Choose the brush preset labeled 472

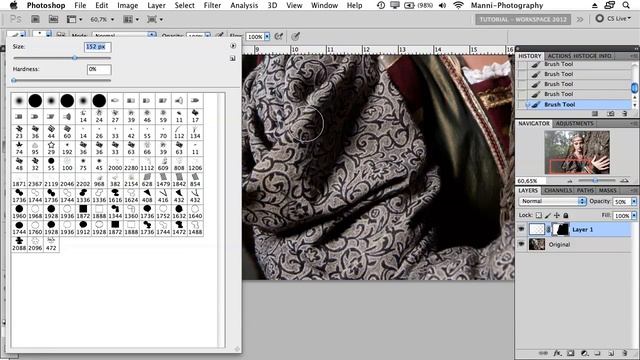click(x=51, y=244)
